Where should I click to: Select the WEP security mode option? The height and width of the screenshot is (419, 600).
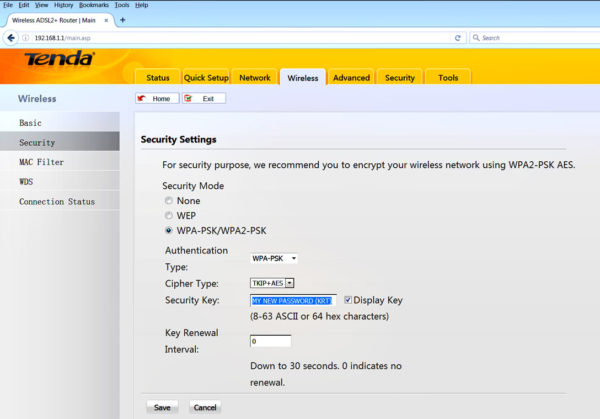point(167,215)
